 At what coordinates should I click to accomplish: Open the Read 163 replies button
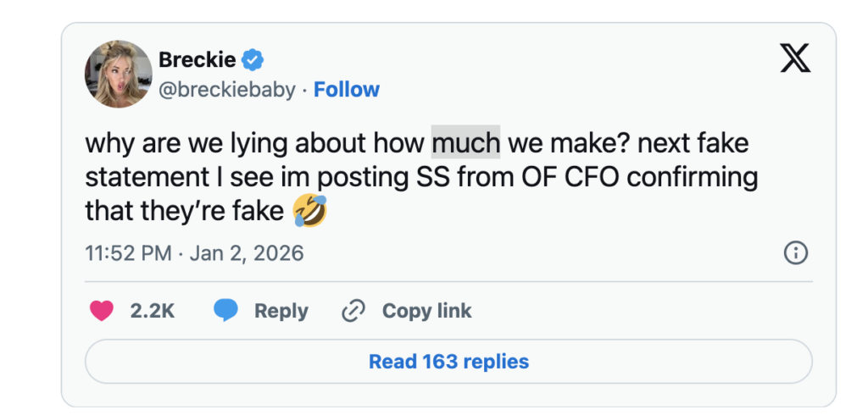coord(448,362)
